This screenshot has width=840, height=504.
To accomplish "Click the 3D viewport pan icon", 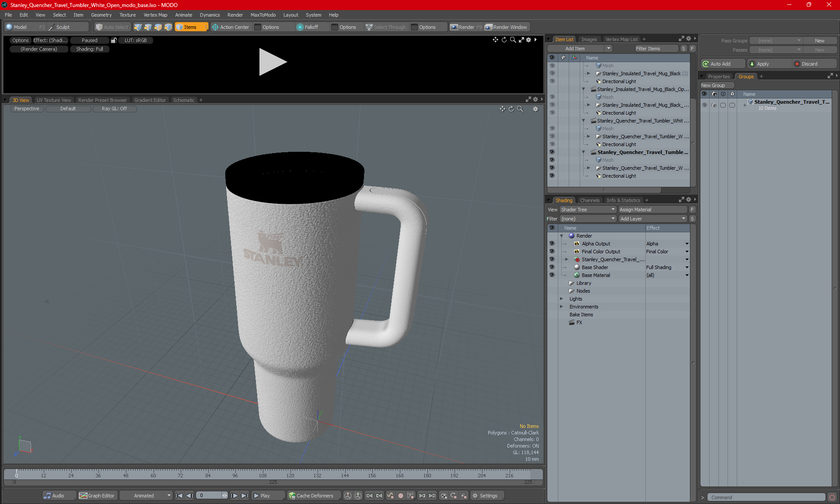I will click(x=502, y=109).
